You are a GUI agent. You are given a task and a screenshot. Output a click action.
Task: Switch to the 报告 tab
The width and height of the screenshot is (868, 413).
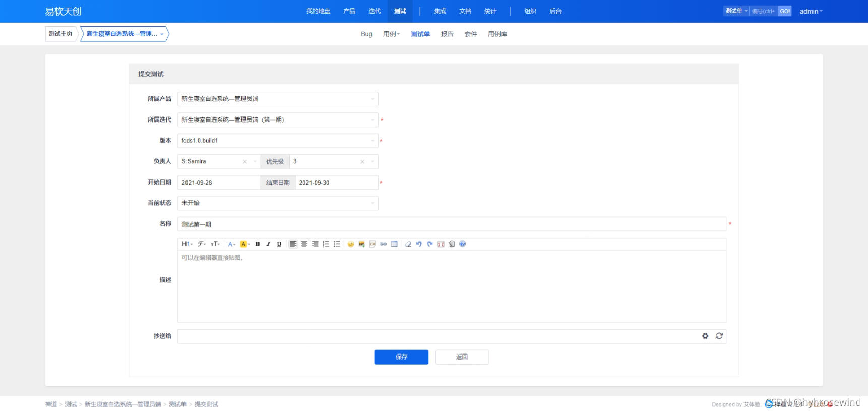pos(447,34)
